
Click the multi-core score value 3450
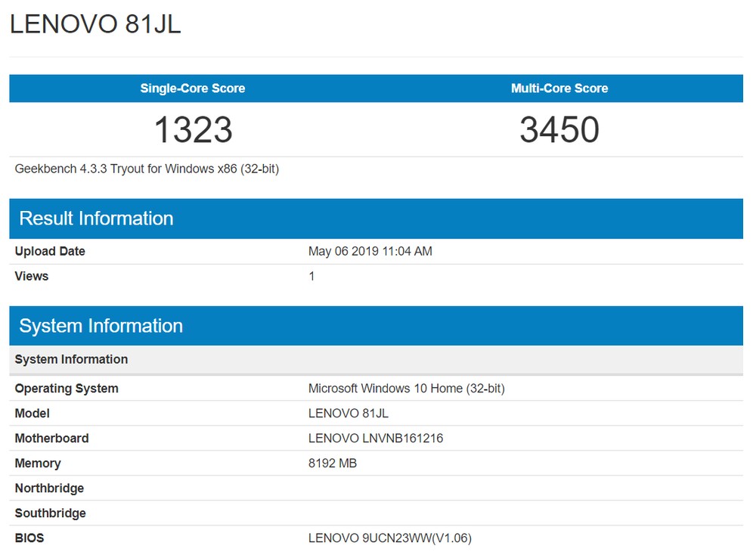(559, 130)
